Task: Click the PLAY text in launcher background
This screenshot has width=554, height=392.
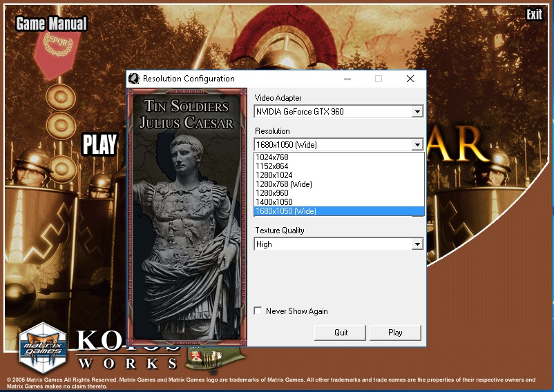Action: point(99,144)
